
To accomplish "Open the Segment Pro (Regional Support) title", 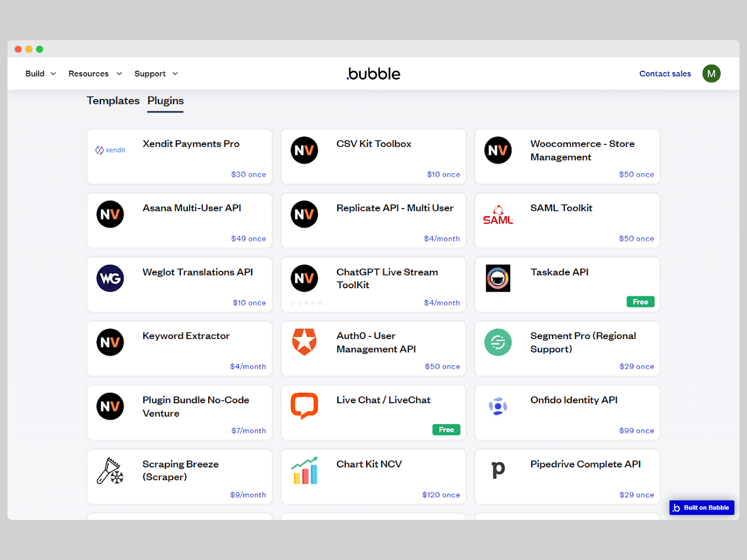I will [583, 342].
